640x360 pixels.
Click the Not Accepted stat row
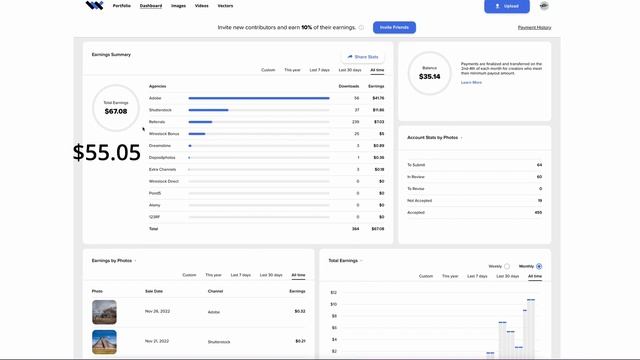click(474, 200)
